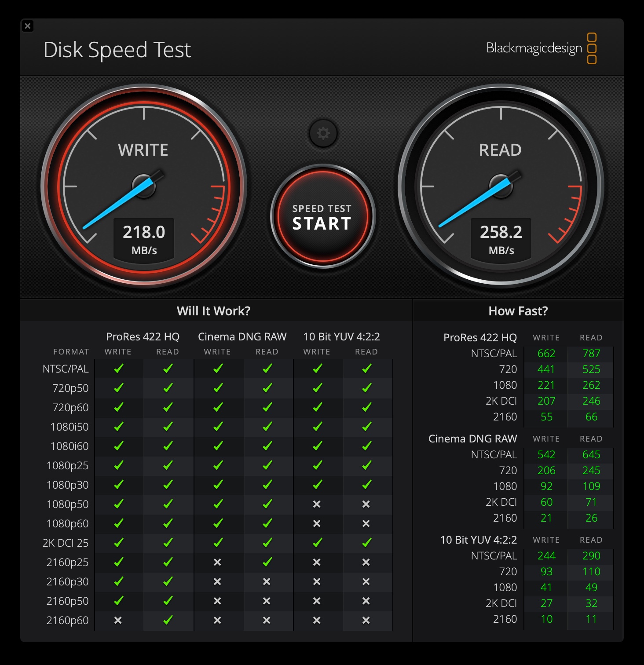The height and width of the screenshot is (665, 644).
Task: Select 10 Bit YUV NTSC/PAL read value 290
Action: [591, 556]
